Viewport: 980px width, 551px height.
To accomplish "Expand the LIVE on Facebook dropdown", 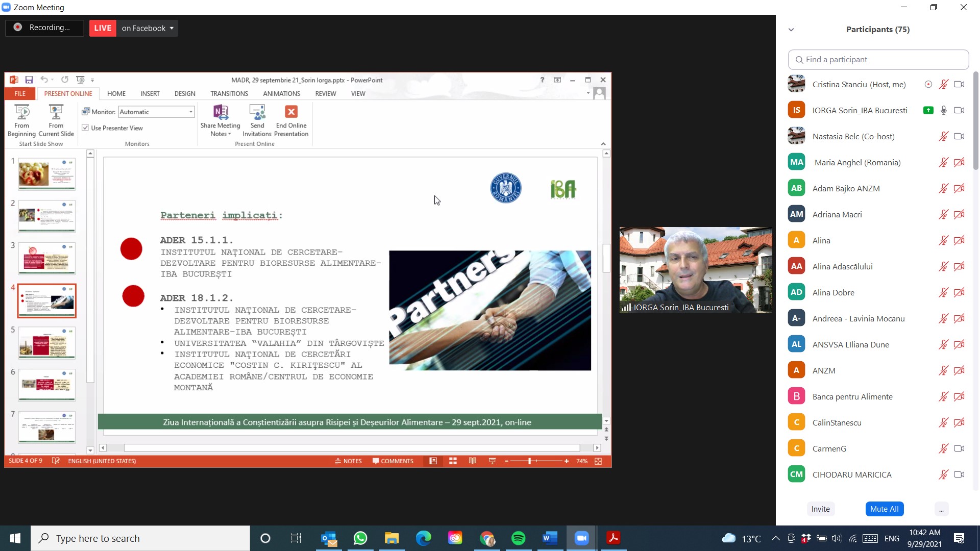I will (171, 28).
